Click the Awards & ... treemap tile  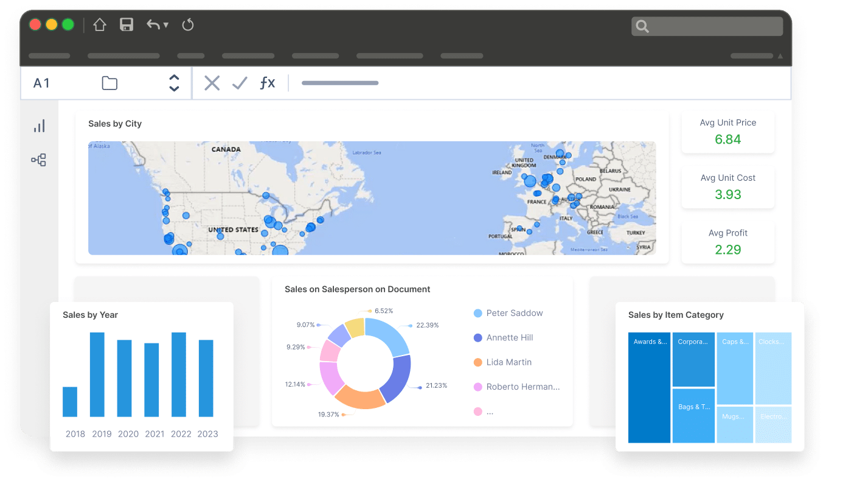pyautogui.click(x=649, y=387)
